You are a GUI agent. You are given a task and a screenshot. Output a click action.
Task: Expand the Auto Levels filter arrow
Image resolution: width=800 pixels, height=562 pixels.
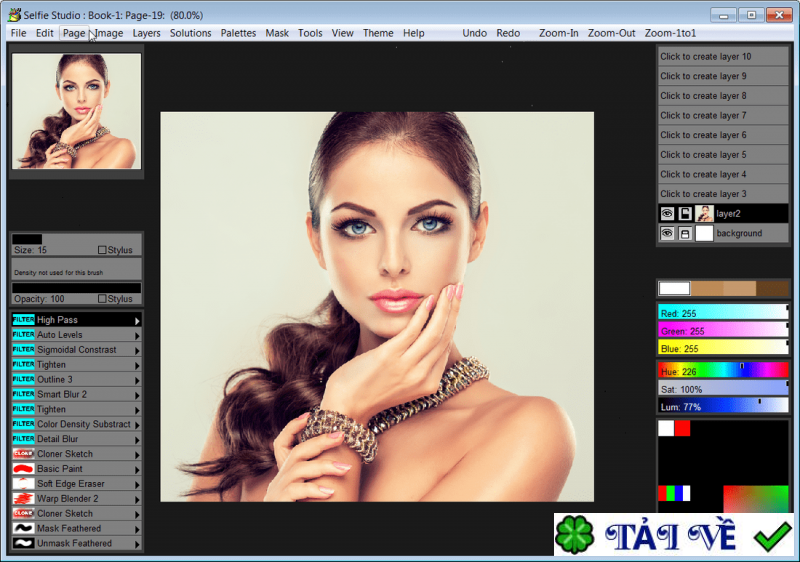tap(137, 336)
